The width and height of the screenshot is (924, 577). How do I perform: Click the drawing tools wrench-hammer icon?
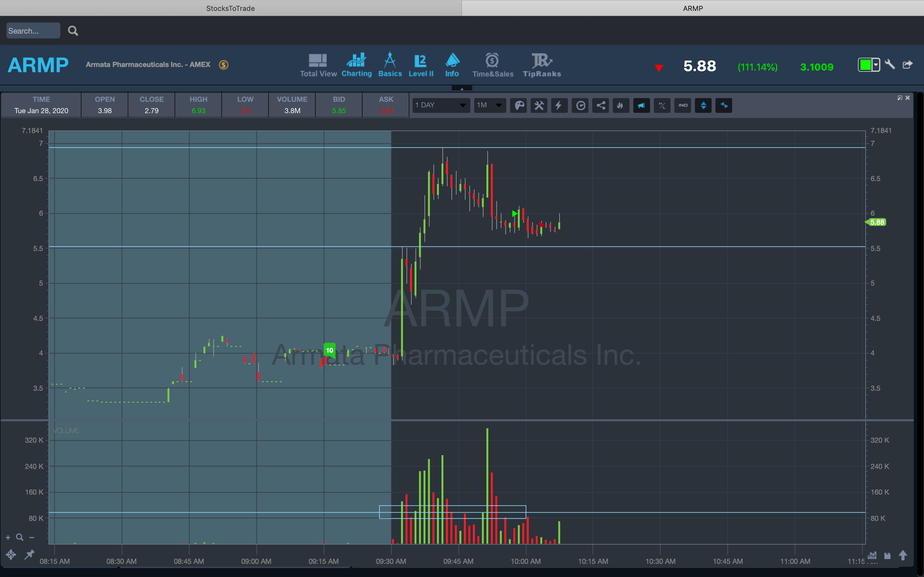tap(539, 105)
